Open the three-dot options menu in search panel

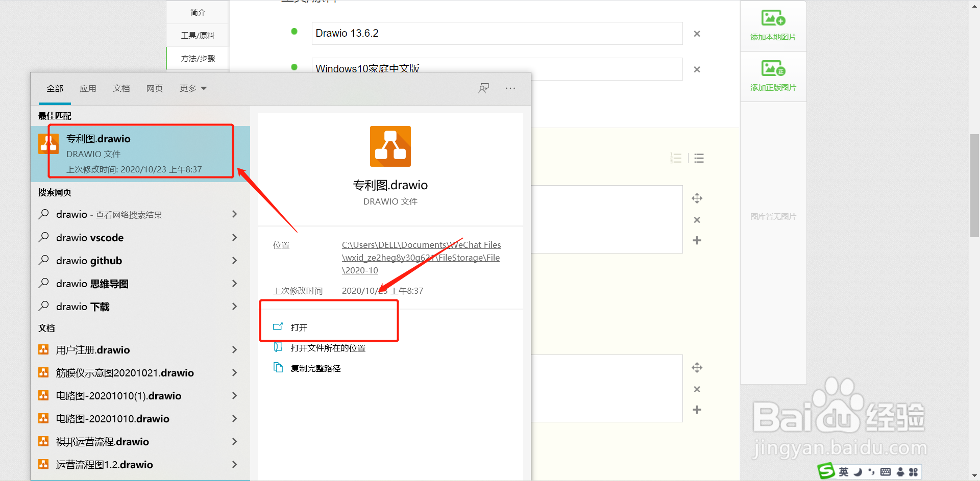[510, 88]
